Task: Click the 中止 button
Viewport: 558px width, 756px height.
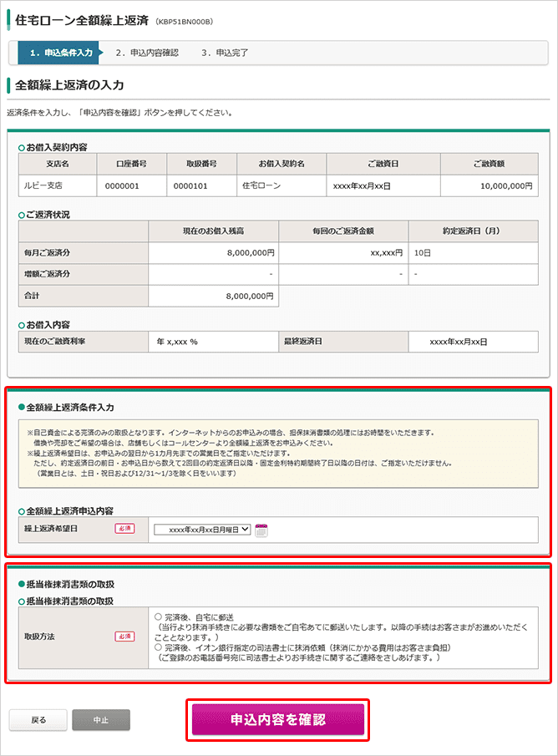Action: point(101,720)
